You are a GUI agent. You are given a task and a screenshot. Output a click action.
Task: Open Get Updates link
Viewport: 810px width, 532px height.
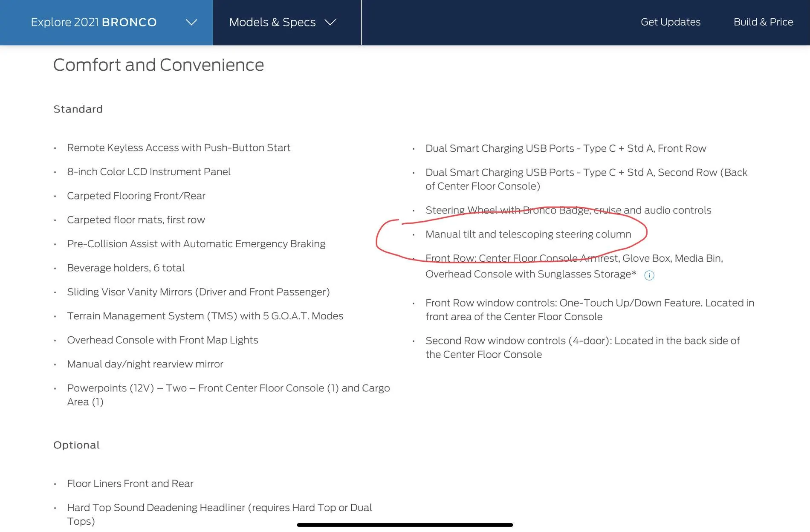(671, 22)
